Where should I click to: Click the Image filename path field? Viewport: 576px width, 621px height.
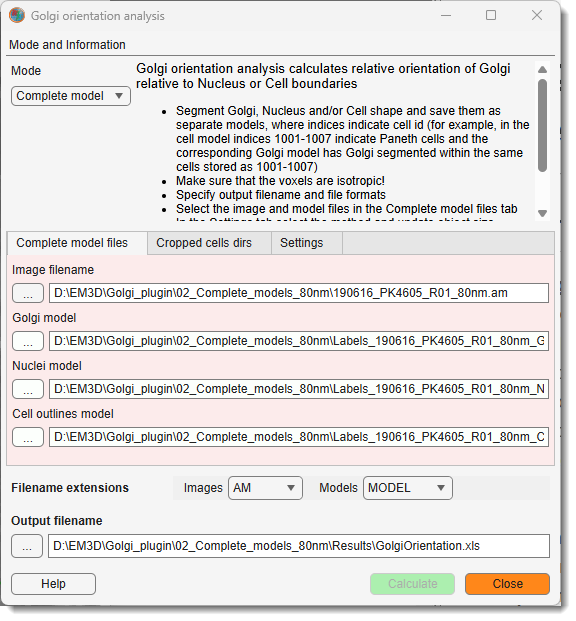click(299, 293)
